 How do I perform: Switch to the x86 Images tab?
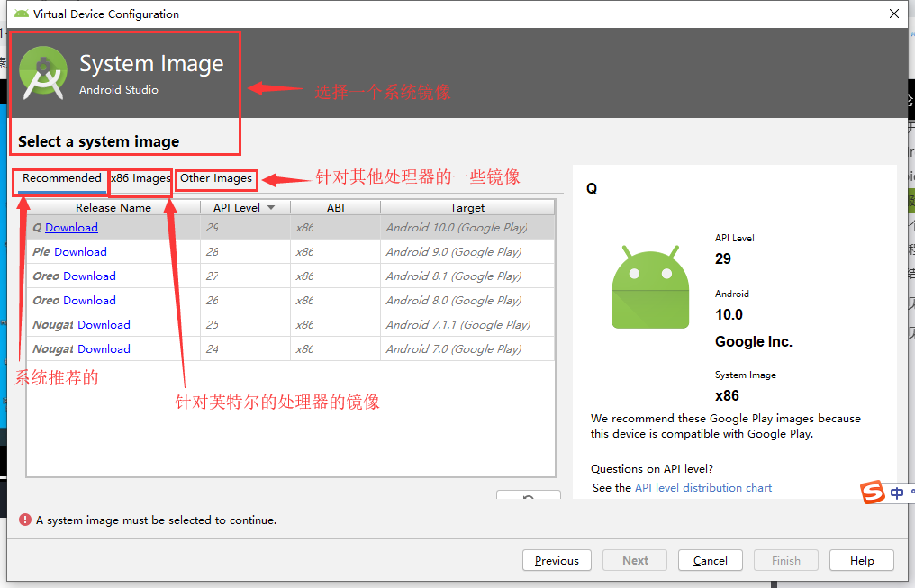click(140, 179)
